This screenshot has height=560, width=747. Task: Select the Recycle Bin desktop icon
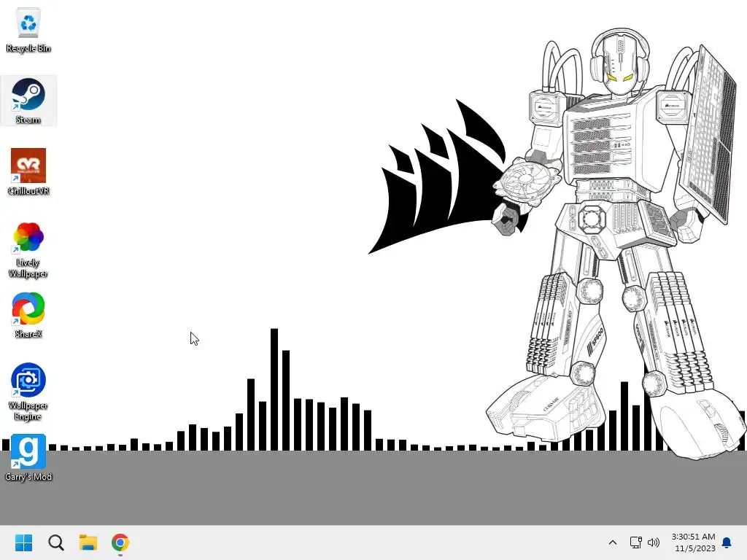pos(28,29)
